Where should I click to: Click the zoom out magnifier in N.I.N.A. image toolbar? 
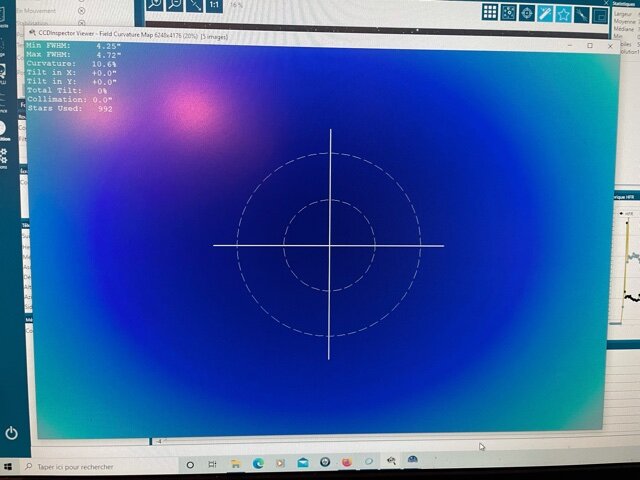click(175, 5)
